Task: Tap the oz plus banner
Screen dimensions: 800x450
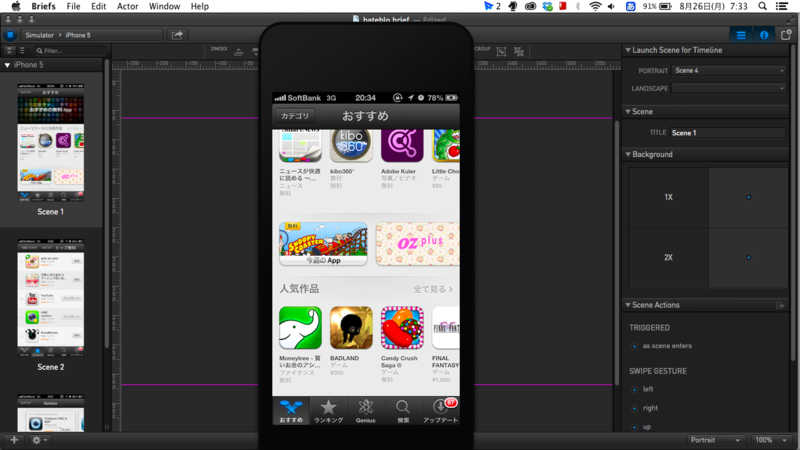Action: pos(417,244)
